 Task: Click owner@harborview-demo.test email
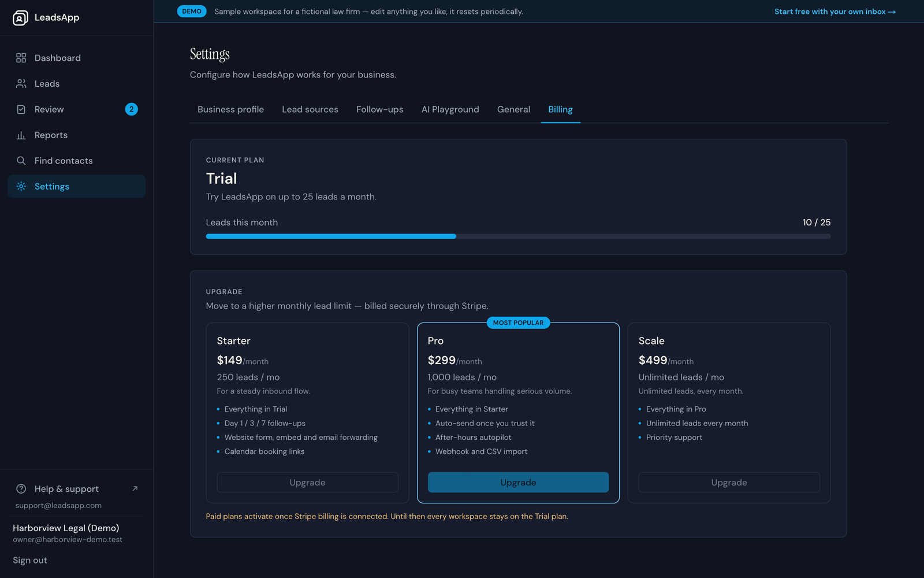point(68,540)
